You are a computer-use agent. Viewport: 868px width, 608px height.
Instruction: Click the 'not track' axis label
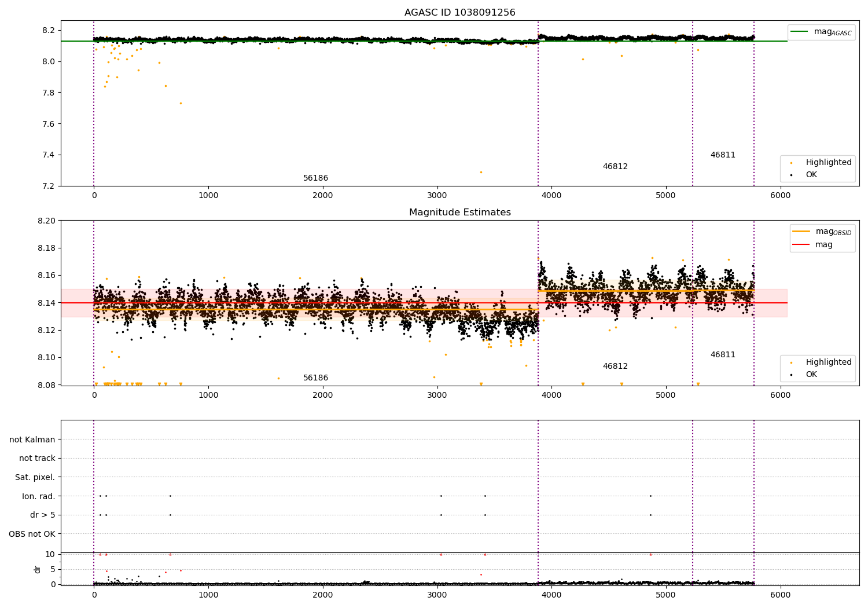coord(37,458)
